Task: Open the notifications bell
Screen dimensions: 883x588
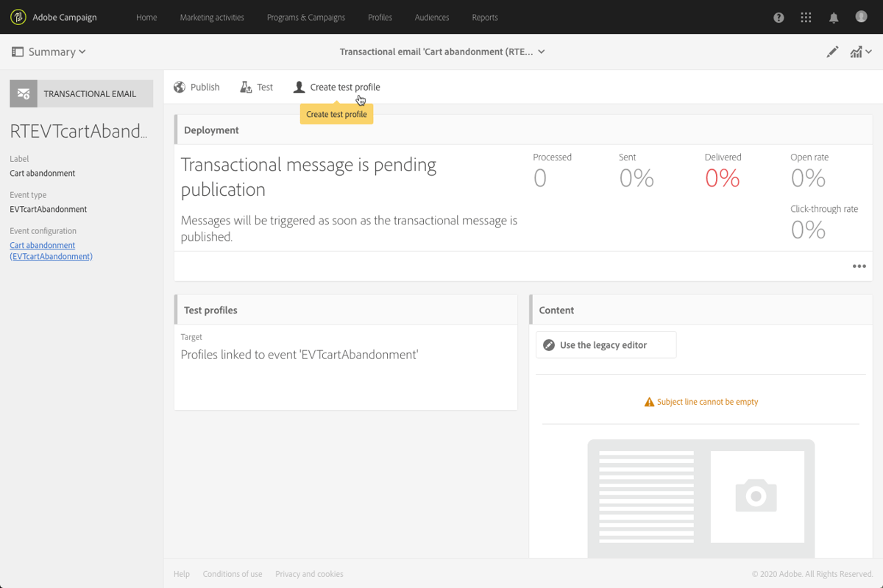Action: click(x=833, y=17)
